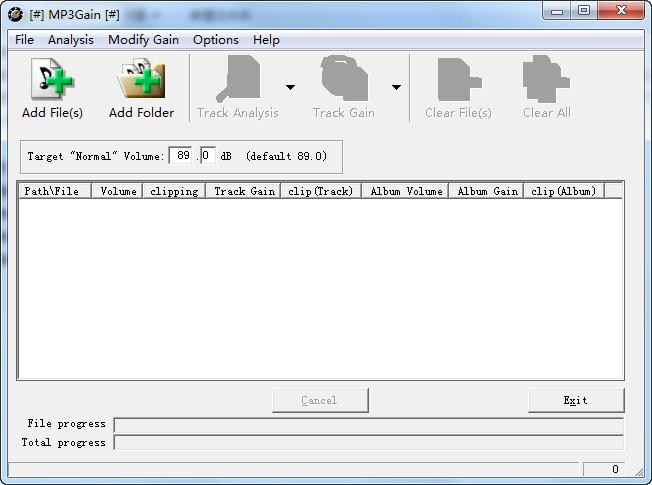Image resolution: width=652 pixels, height=485 pixels.
Task: Open the File menu
Action: click(x=24, y=40)
